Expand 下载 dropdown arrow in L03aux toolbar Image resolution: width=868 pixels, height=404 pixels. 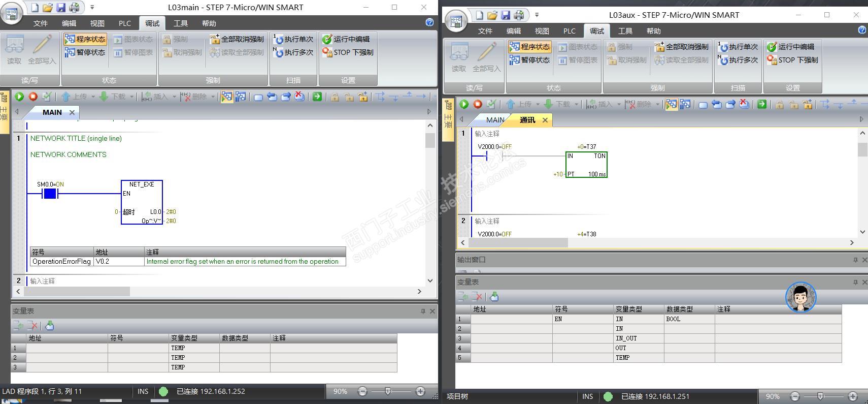(576, 104)
